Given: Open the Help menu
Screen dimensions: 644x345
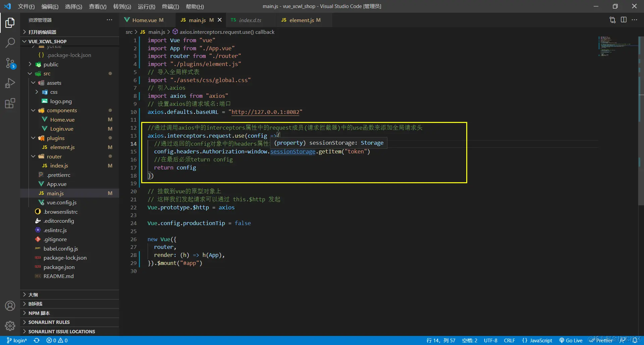Looking at the screenshot, I should (x=195, y=6).
